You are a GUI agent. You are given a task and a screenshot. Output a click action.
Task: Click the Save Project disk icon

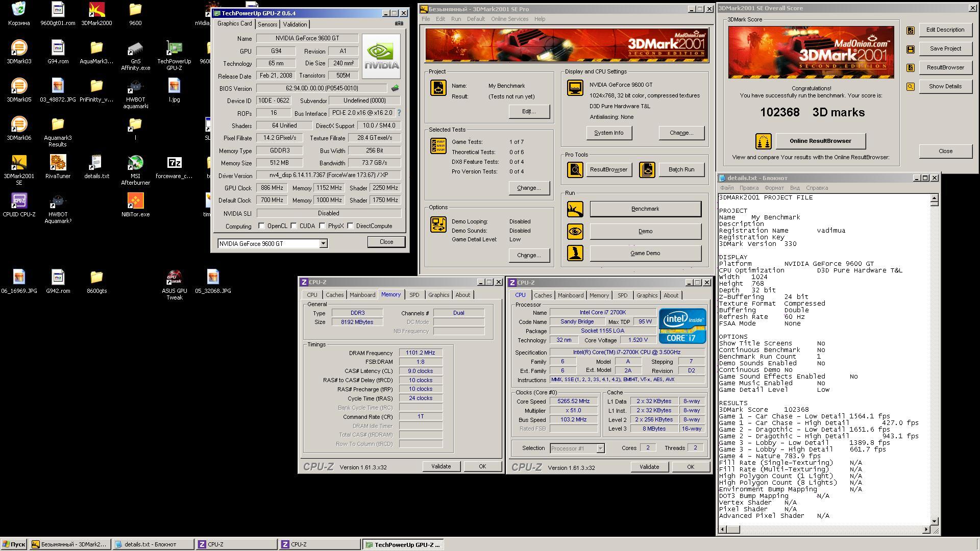click(910, 49)
